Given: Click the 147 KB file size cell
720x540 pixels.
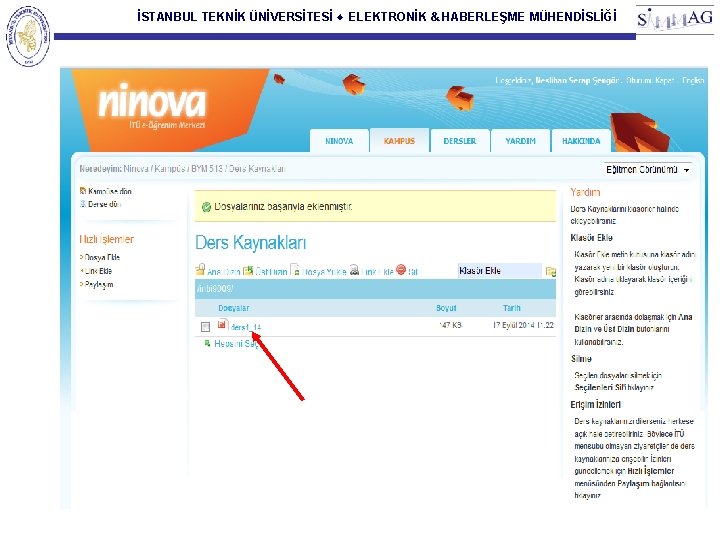Looking at the screenshot, I should (450, 325).
